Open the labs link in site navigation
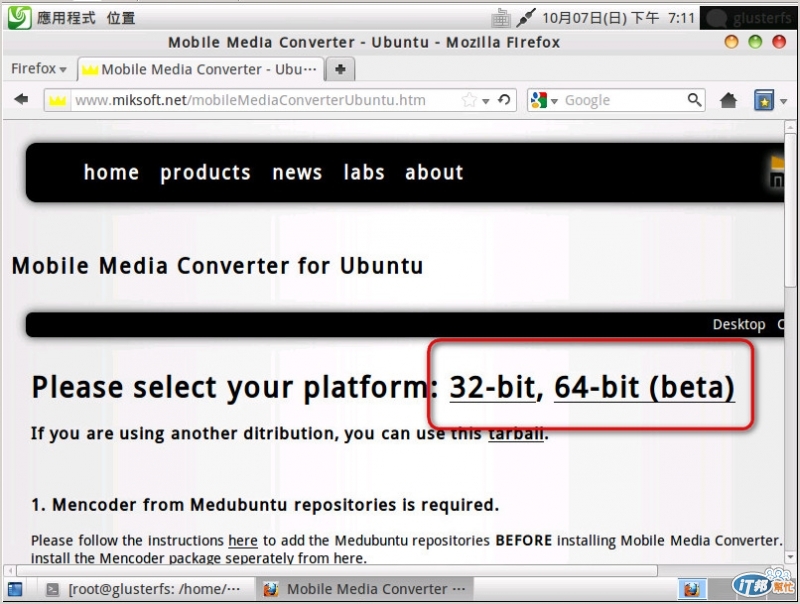 pos(364,172)
